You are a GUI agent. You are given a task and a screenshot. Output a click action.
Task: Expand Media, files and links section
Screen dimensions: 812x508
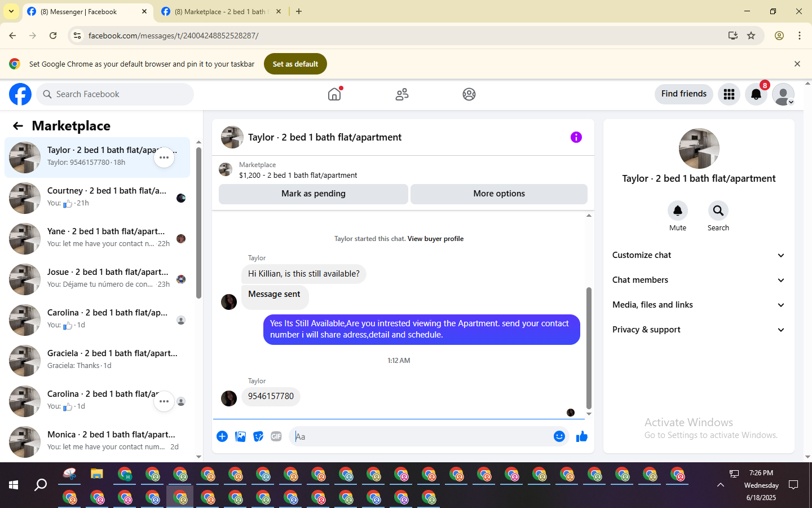click(699, 305)
